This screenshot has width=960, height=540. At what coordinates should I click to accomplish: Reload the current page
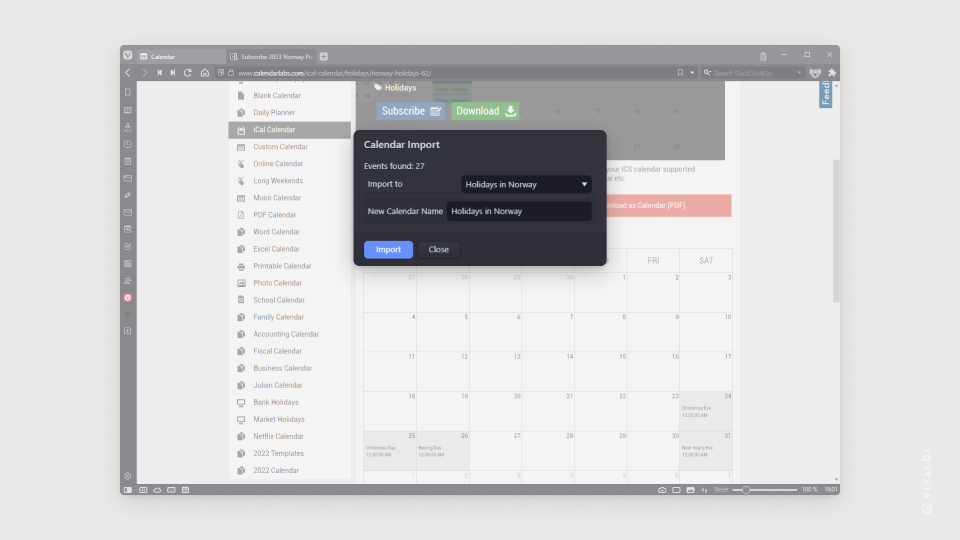point(188,73)
